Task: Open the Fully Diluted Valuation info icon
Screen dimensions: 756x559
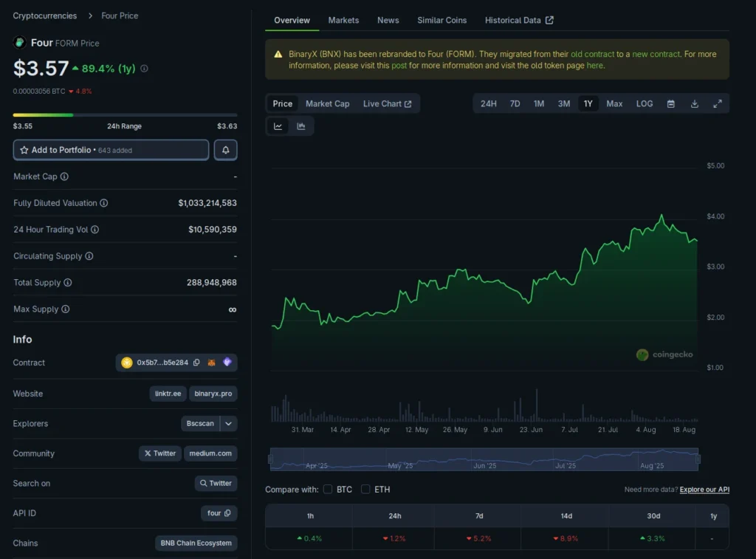Action: pos(103,203)
